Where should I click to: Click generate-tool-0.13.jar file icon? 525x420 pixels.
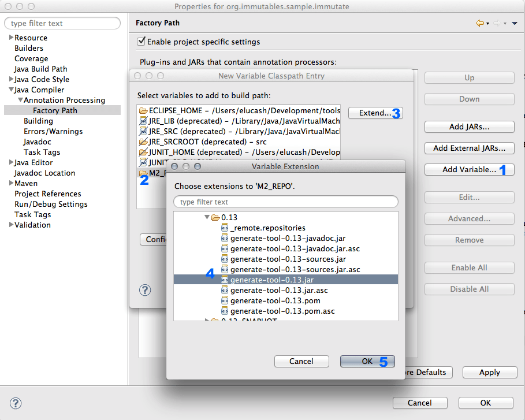click(x=225, y=280)
